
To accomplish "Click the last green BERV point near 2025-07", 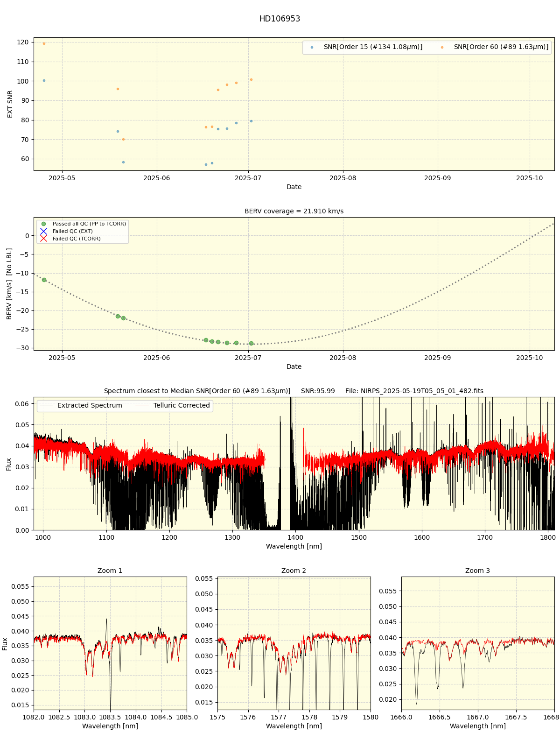I will [x=251, y=343].
